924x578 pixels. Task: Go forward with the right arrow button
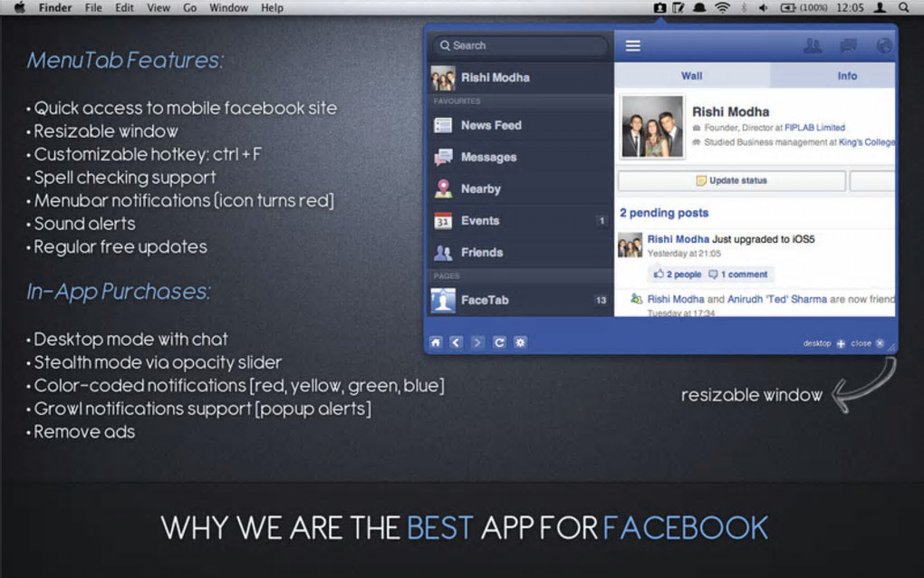tap(477, 342)
